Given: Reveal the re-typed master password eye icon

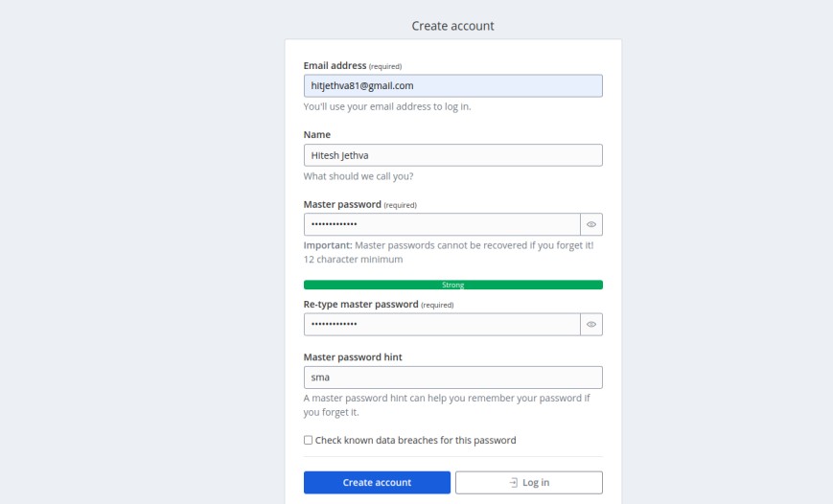Looking at the screenshot, I should click(x=591, y=325).
